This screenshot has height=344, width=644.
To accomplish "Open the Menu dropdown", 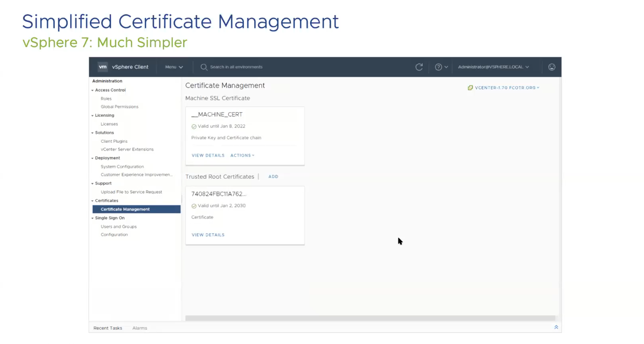I will 174,67.
